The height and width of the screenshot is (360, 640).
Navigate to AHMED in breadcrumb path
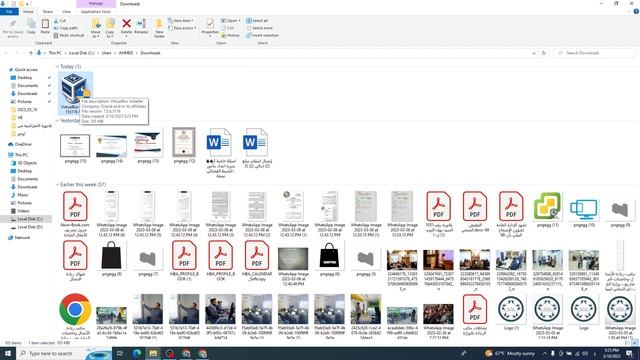tap(126, 53)
